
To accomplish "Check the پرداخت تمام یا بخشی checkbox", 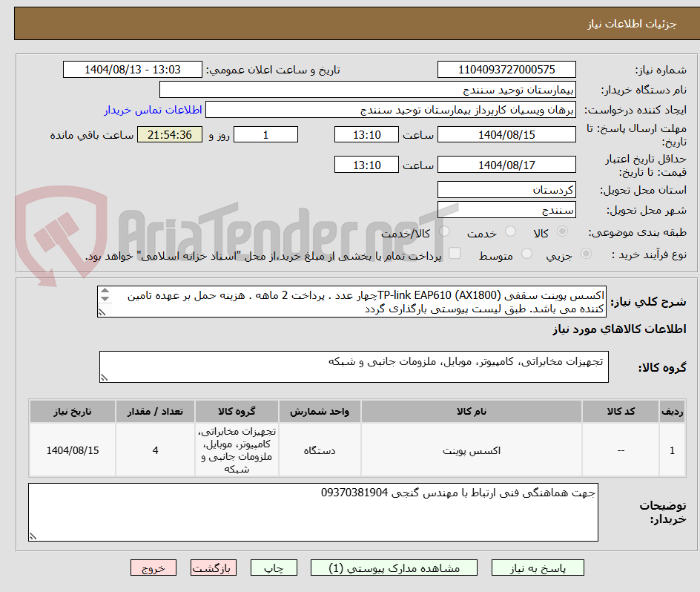I will click(x=454, y=253).
